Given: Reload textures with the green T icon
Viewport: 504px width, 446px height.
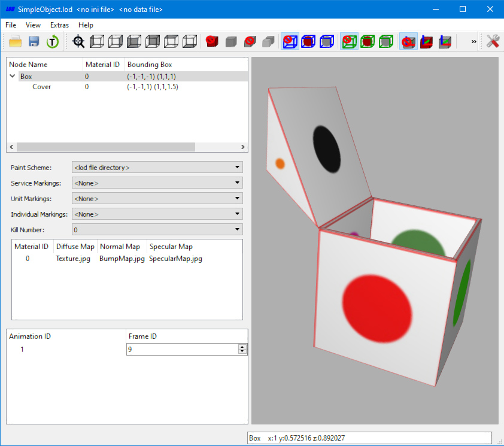Looking at the screenshot, I should [53, 41].
